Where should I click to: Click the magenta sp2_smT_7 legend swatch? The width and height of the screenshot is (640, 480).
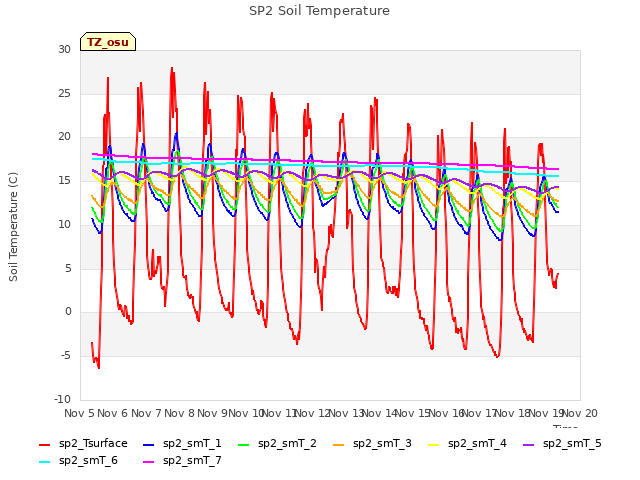point(149,462)
